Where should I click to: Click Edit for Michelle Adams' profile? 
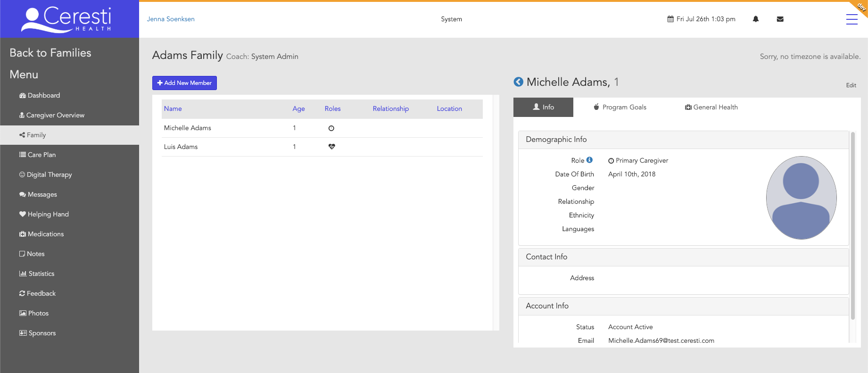pos(851,85)
